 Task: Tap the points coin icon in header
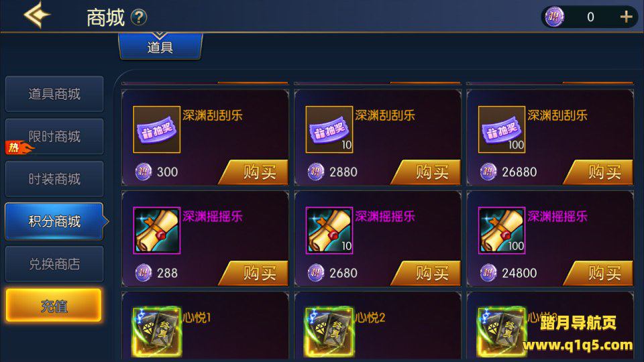[x=555, y=17]
